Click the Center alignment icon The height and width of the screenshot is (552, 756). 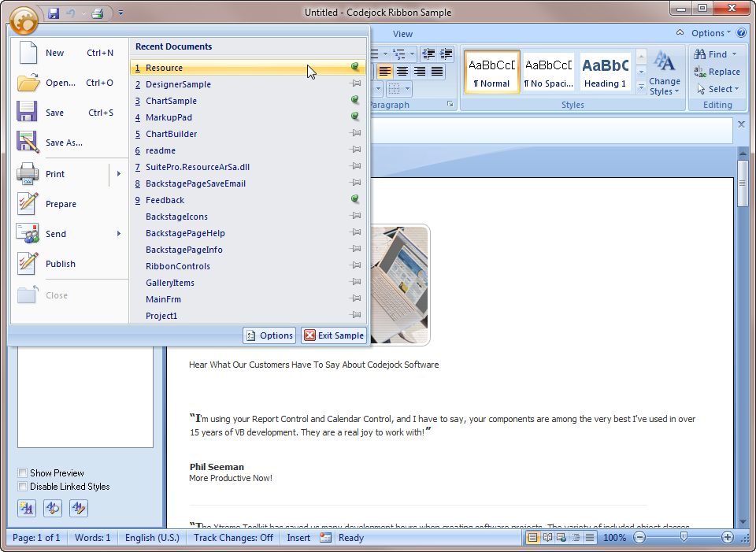click(x=402, y=72)
